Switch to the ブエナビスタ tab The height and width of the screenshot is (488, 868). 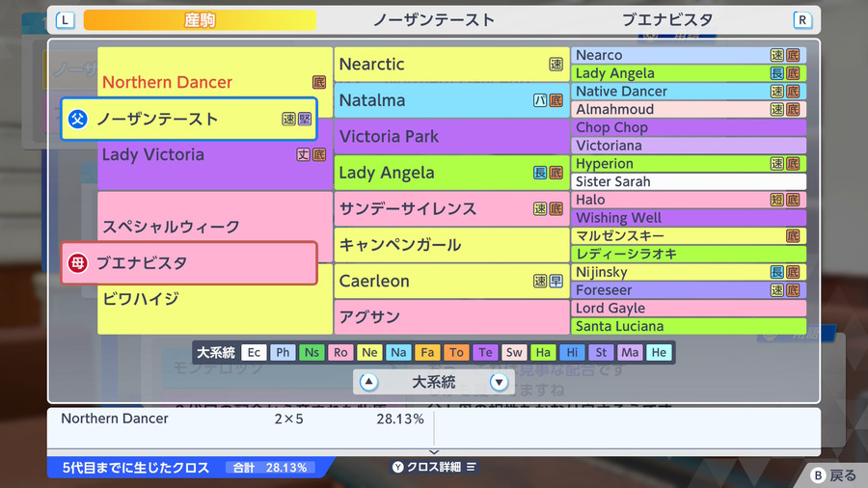pos(667,20)
